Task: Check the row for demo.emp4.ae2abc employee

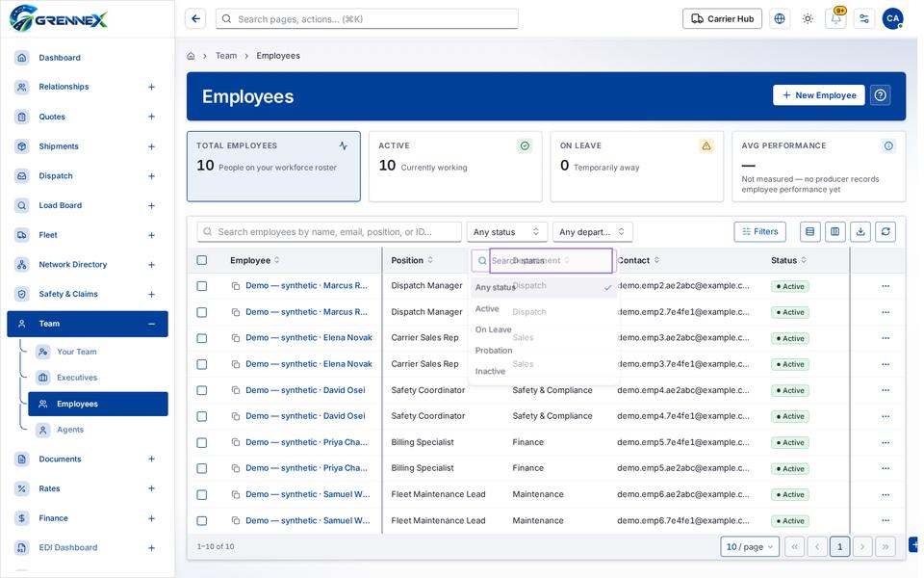Action: point(202,390)
